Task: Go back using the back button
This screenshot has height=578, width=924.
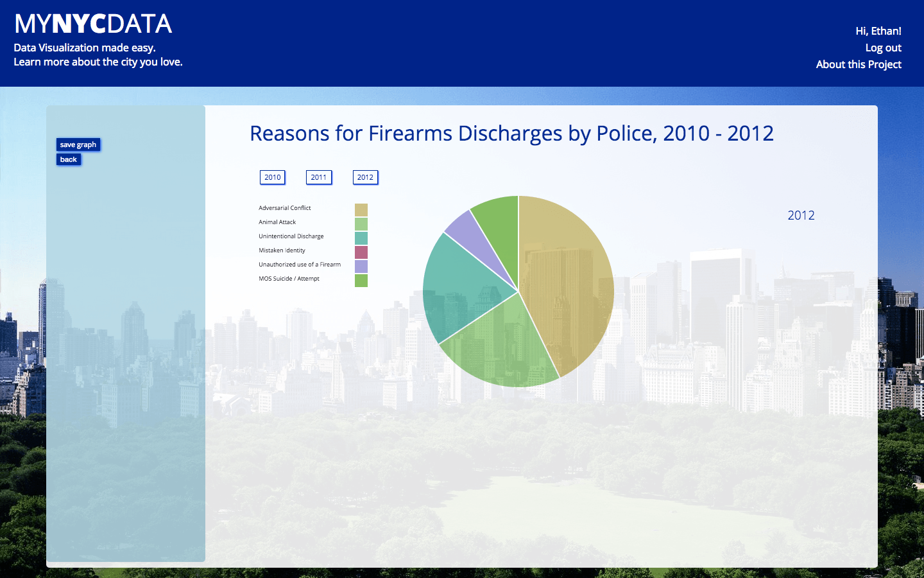Action: point(69,159)
